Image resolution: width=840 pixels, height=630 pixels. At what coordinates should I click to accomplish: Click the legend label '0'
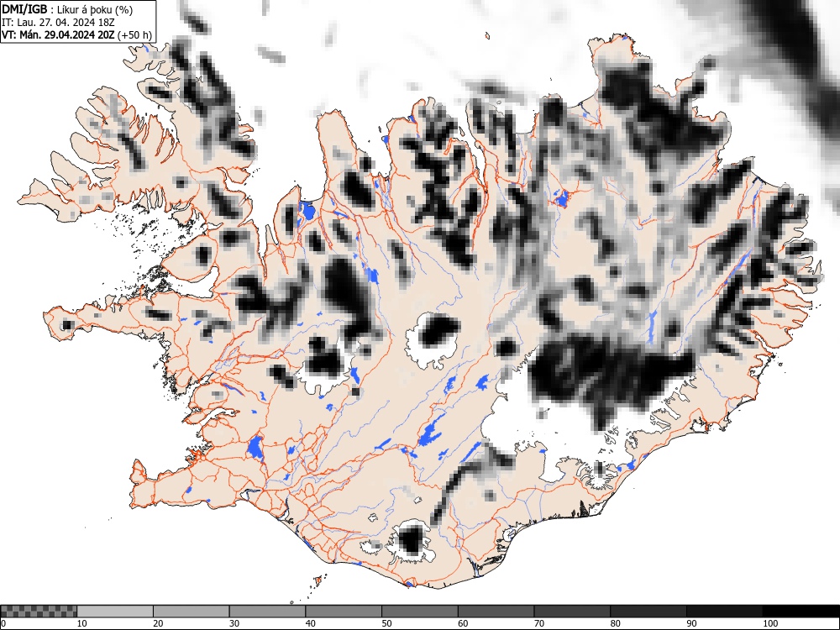tap(3, 623)
